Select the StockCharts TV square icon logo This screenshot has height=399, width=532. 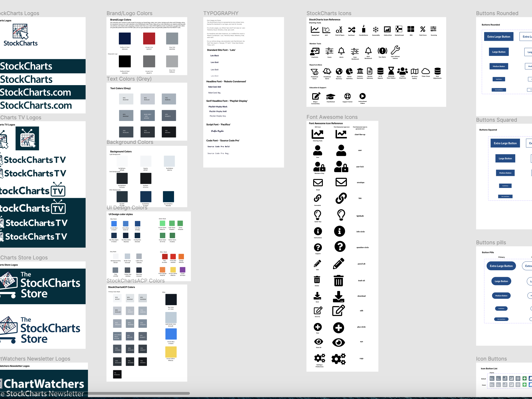(x=27, y=138)
